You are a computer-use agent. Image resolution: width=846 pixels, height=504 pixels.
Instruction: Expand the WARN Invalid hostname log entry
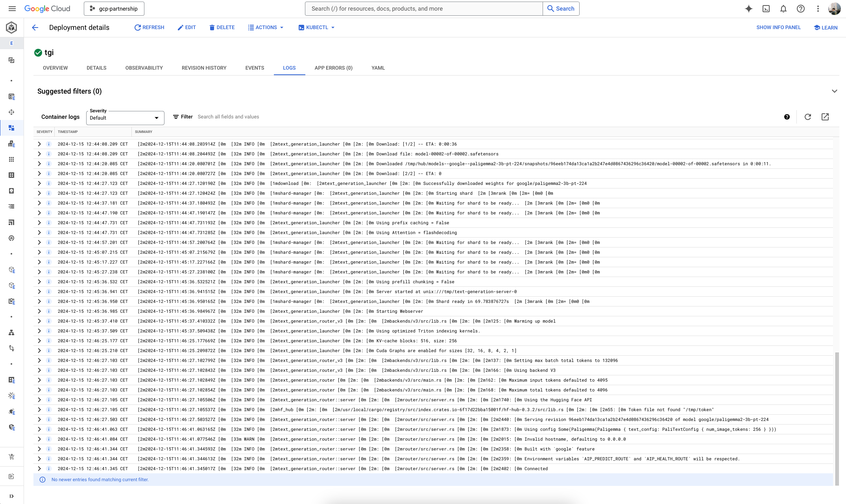click(x=39, y=439)
